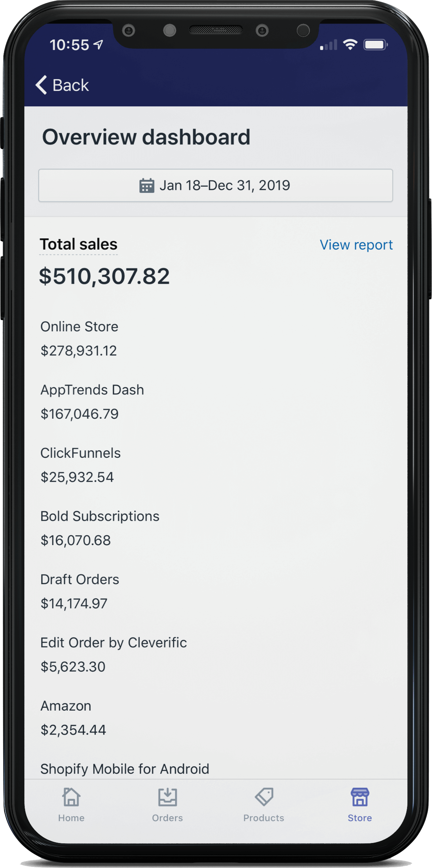Screen dimensions: 432x868
Task: Tap the Wi-Fi status icon
Action: point(350,45)
